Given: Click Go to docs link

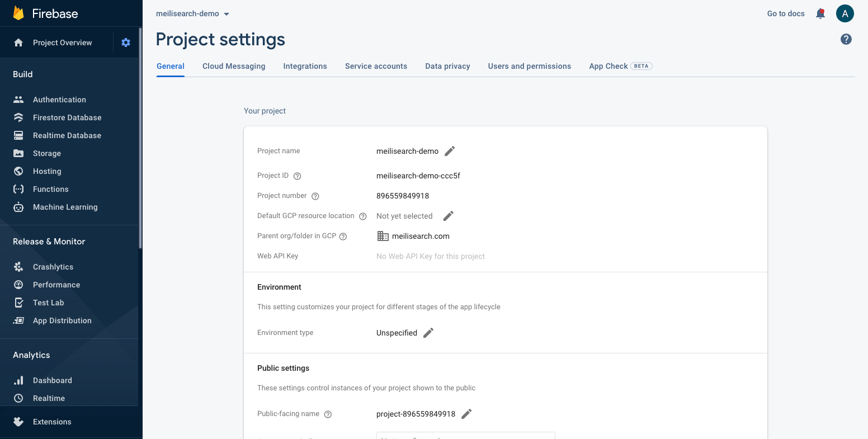Looking at the screenshot, I should (x=786, y=13).
